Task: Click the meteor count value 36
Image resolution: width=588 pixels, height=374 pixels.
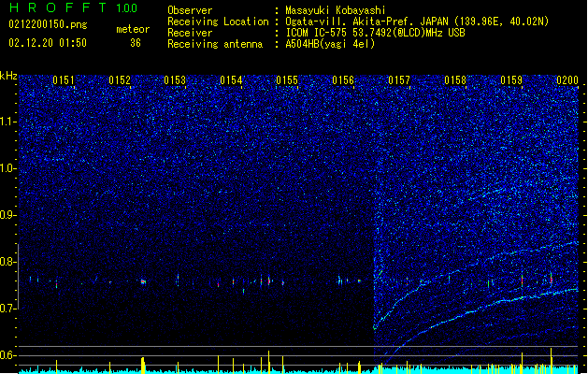Action: click(136, 43)
